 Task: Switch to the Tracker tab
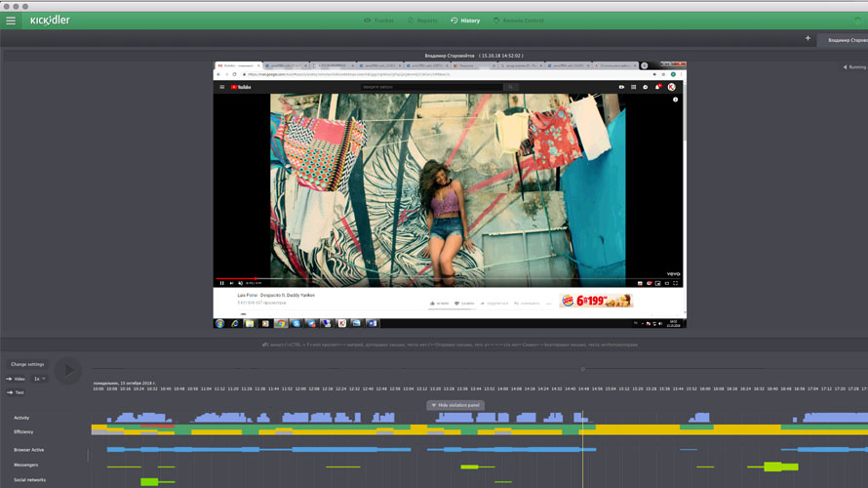(x=379, y=20)
